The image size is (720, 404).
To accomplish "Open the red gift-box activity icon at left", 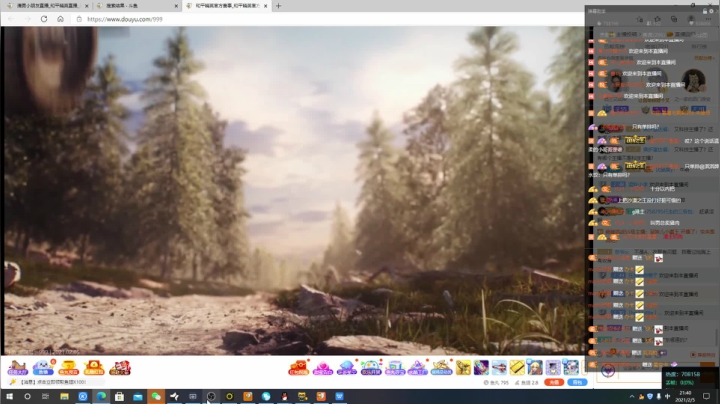I will coord(120,368).
